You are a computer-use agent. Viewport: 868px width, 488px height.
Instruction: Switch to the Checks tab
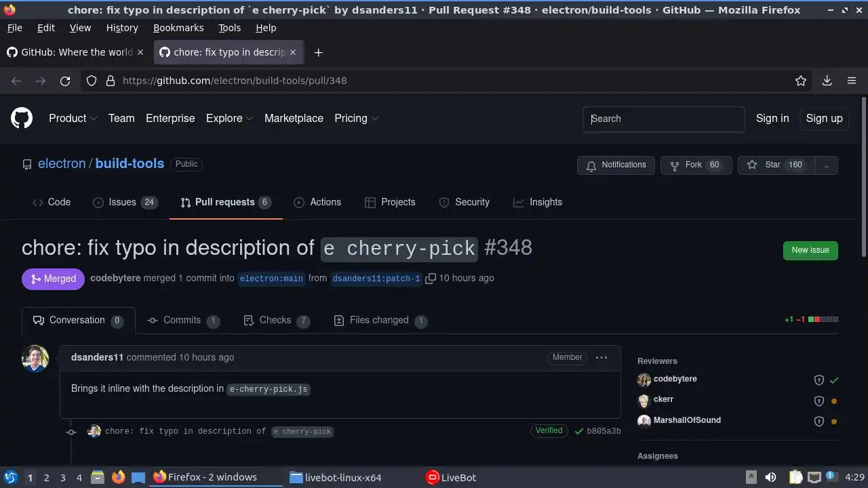276,320
